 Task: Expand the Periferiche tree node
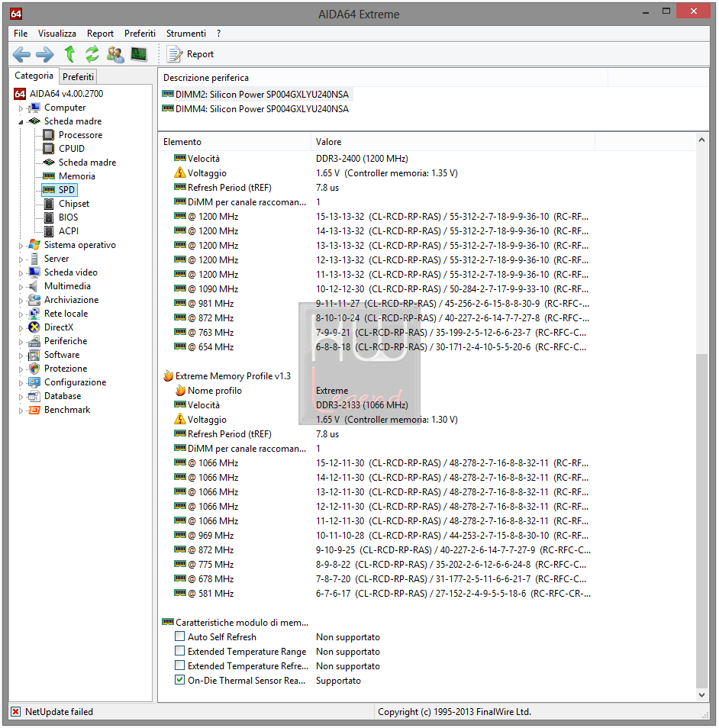point(21,342)
